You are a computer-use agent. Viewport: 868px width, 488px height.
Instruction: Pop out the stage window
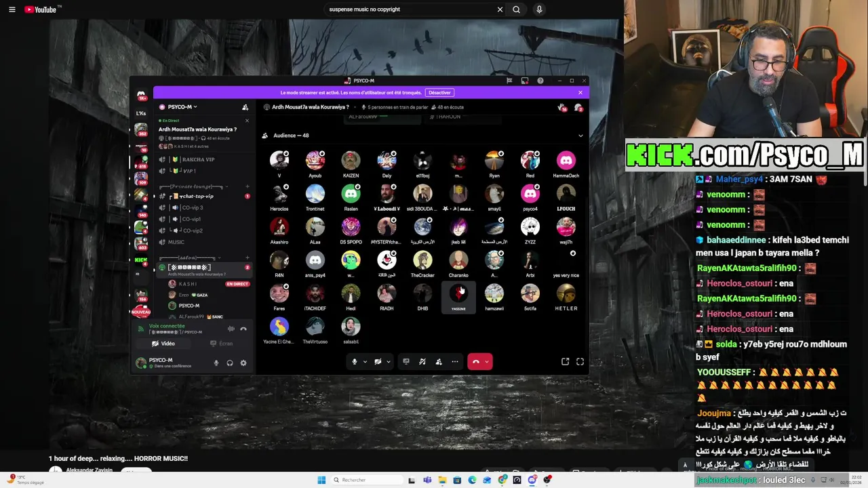click(565, 362)
